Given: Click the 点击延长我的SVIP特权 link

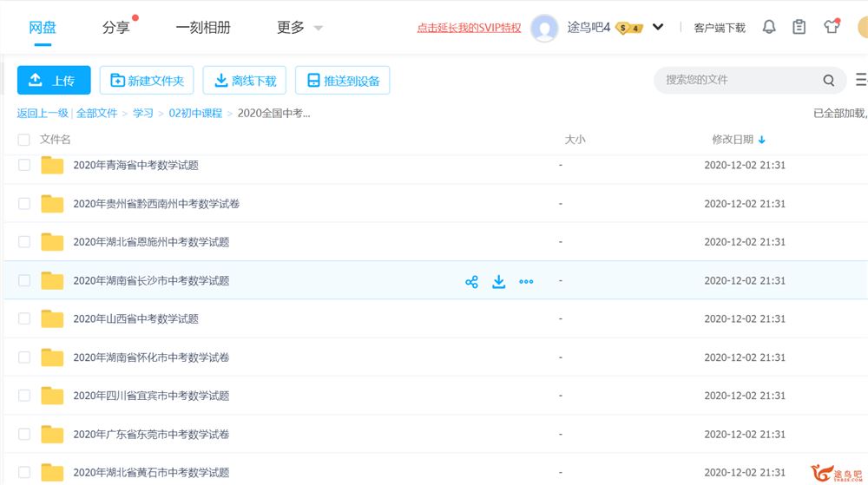Looking at the screenshot, I should coord(469,28).
